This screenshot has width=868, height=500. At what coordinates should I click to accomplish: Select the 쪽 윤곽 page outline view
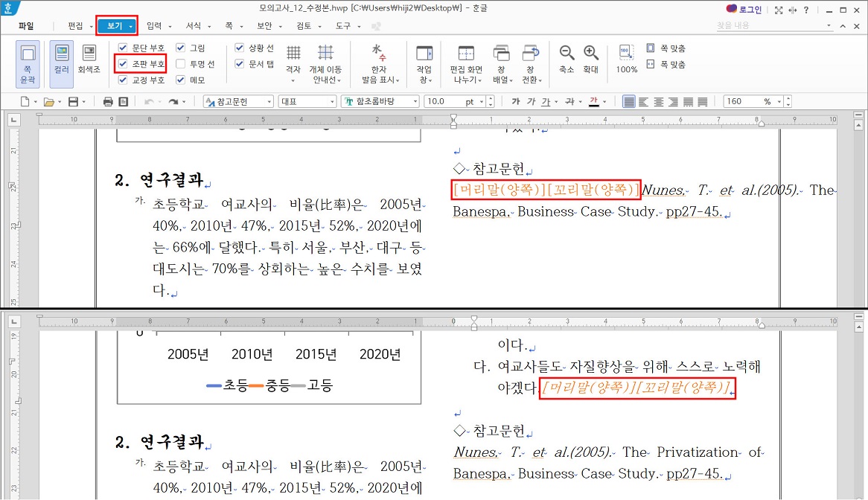coord(27,64)
